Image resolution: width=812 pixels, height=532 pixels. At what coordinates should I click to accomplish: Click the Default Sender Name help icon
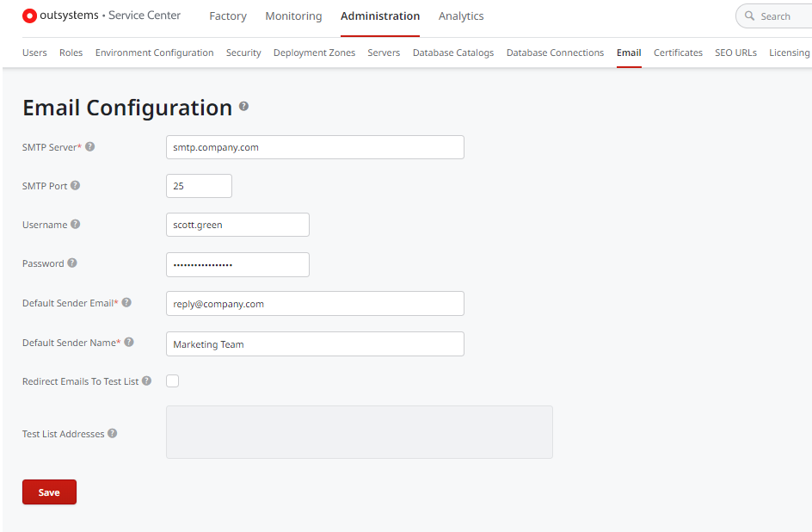click(129, 342)
